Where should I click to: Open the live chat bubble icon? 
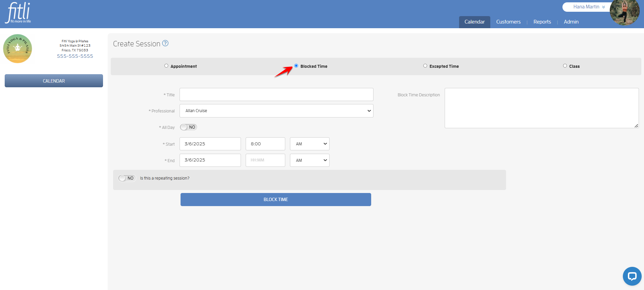[632, 276]
